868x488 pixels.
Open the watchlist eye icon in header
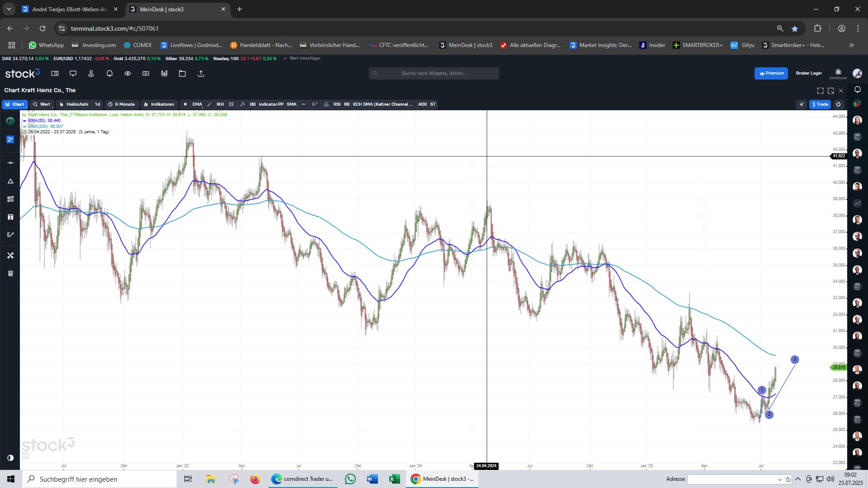127,74
